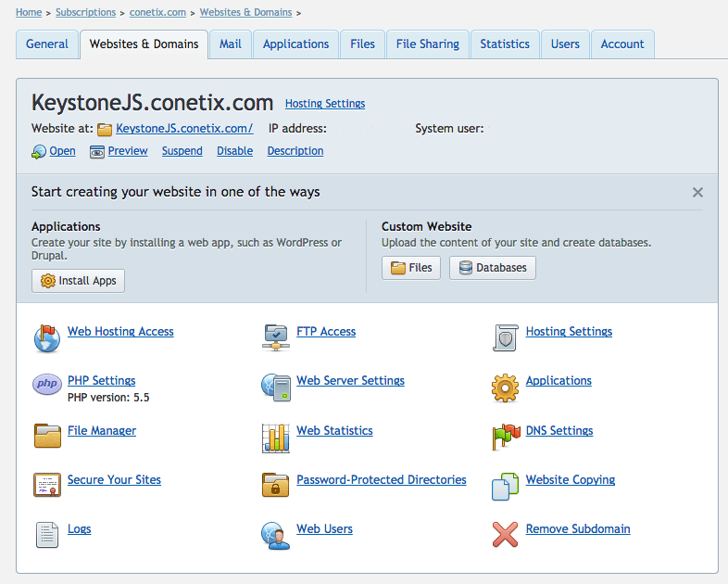Click the Logs document icon
This screenshot has width=728, height=584.
[47, 535]
